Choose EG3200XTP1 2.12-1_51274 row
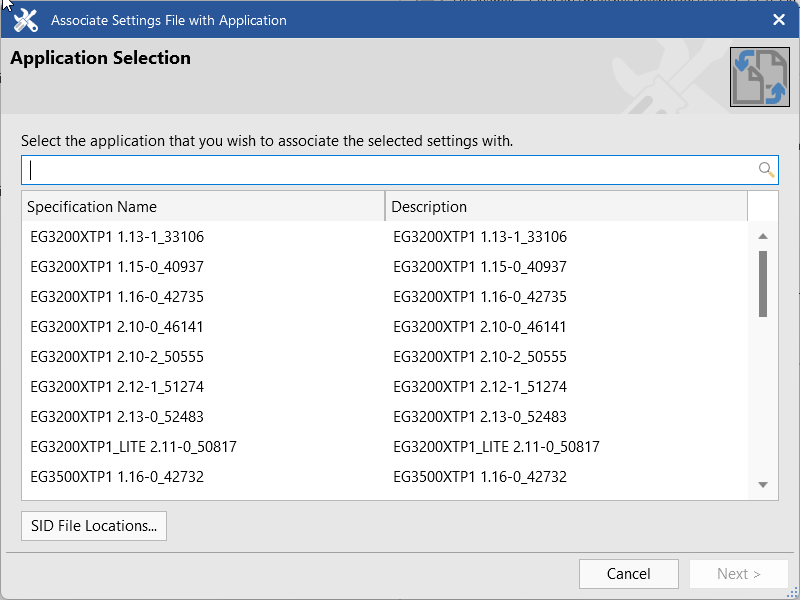This screenshot has width=800, height=600. (118, 387)
